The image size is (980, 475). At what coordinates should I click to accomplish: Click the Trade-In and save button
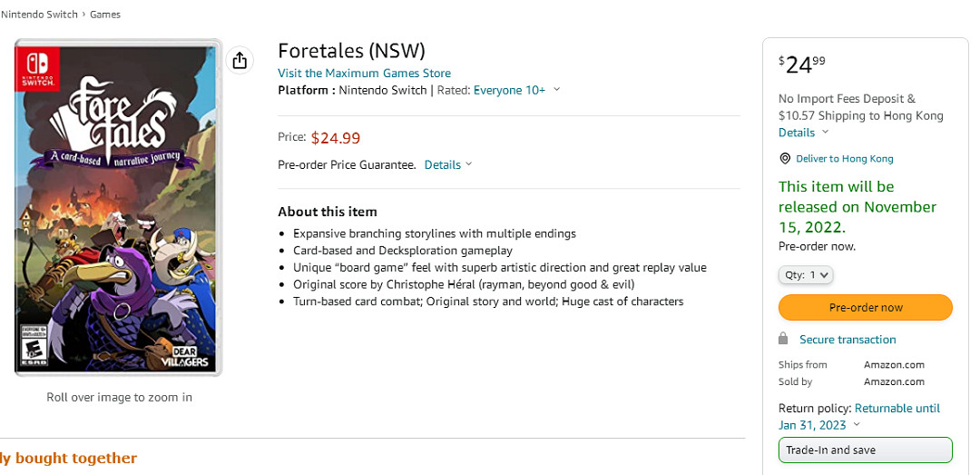[865, 450]
